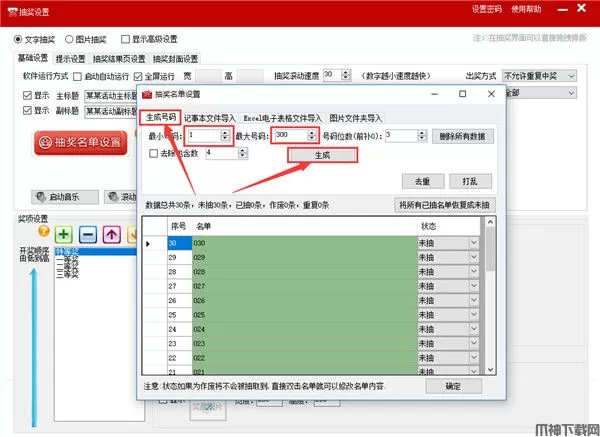Toggle the 启动自动运行 checkbox
Viewport: 600px width, 437px height.
point(77,77)
